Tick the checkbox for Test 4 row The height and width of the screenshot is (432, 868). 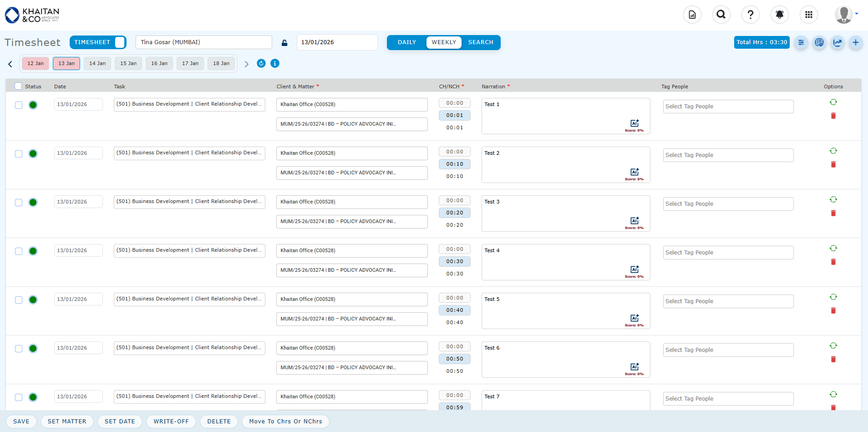click(19, 251)
